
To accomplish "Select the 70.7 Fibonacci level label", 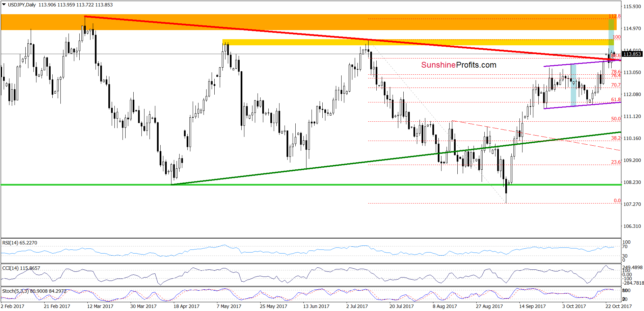I will [616, 85].
